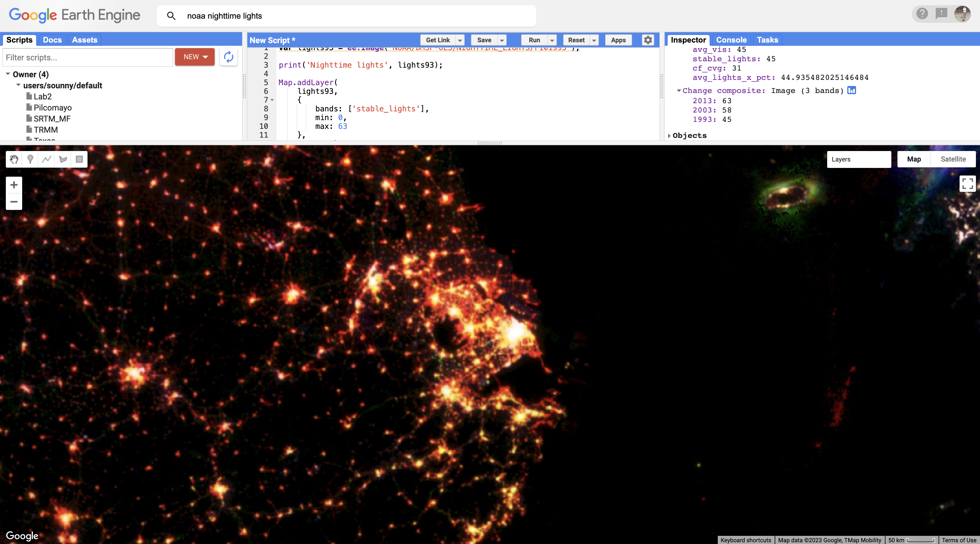Select the pan hand tool

(14, 159)
